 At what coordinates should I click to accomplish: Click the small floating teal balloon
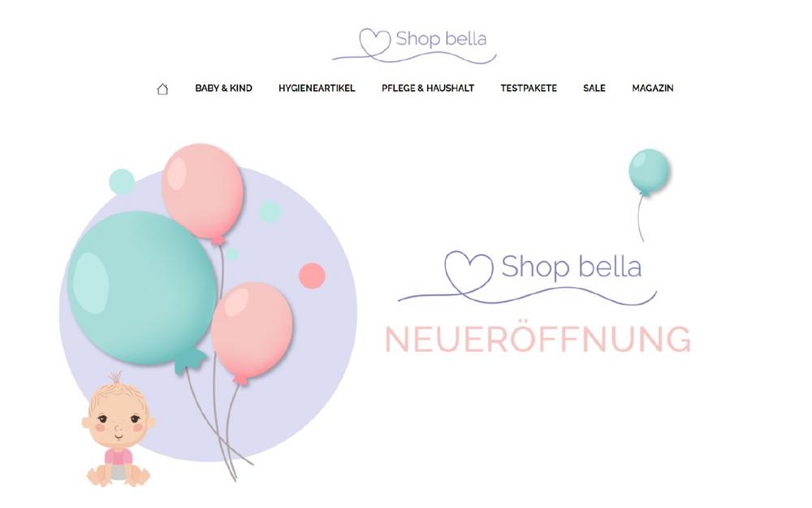point(649,172)
